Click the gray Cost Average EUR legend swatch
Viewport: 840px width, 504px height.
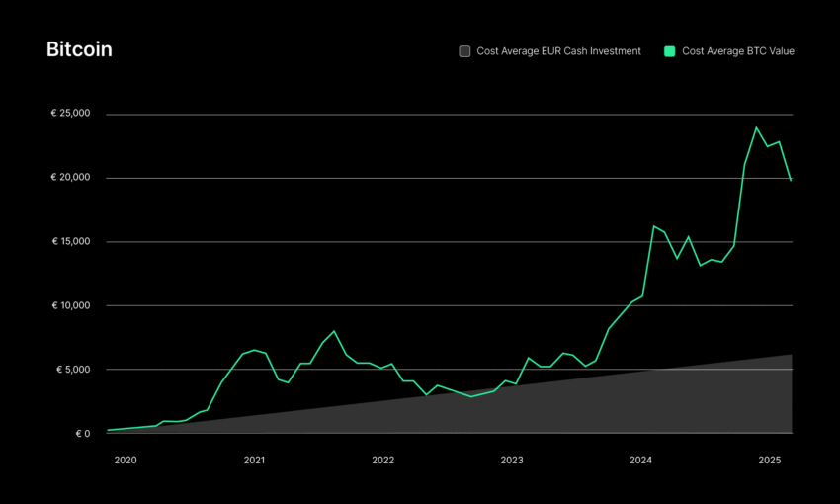click(x=464, y=51)
